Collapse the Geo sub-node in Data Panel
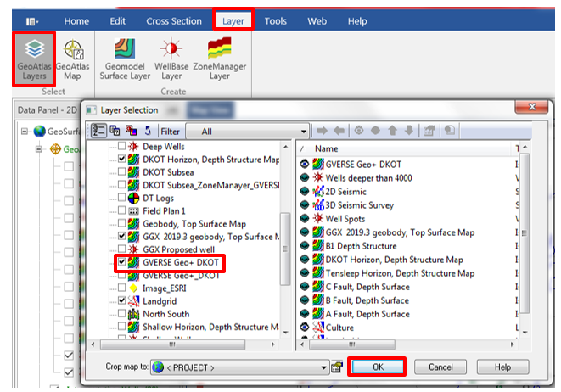The image size is (561, 392). [39, 148]
